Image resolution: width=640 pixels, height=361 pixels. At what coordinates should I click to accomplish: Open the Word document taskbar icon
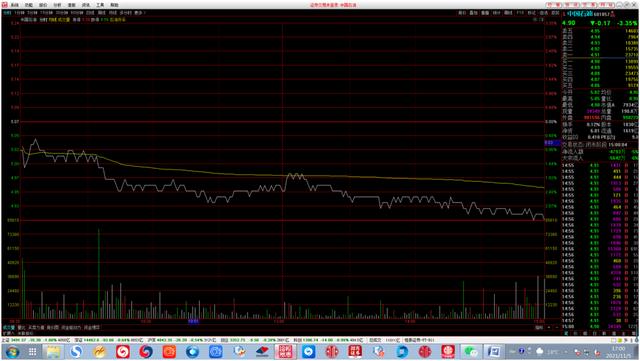click(x=494, y=351)
